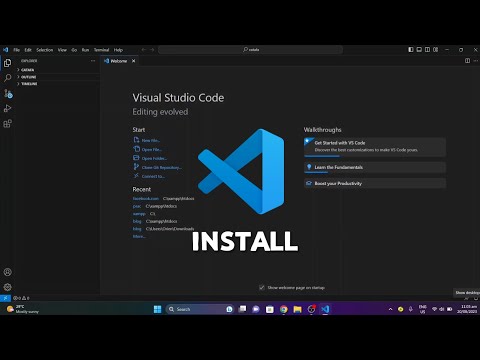Open the Go menu
This screenshot has width=480, height=360.
point(74,50)
